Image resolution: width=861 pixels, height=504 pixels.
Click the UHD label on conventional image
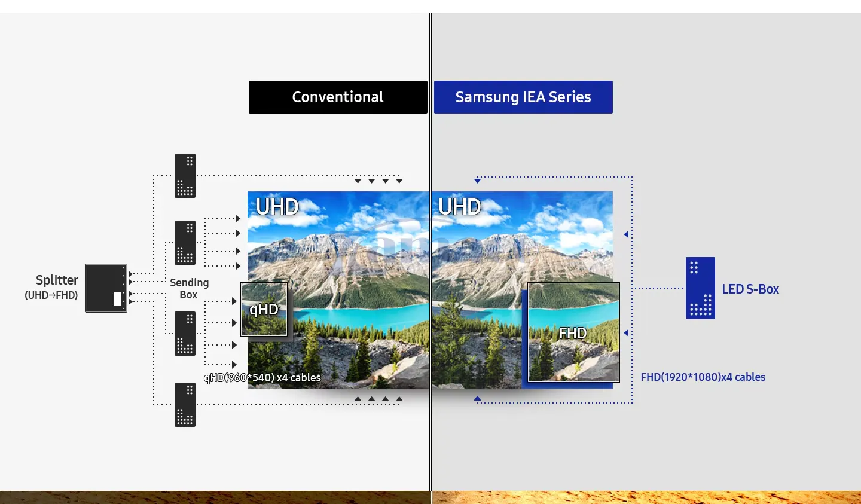click(x=277, y=207)
